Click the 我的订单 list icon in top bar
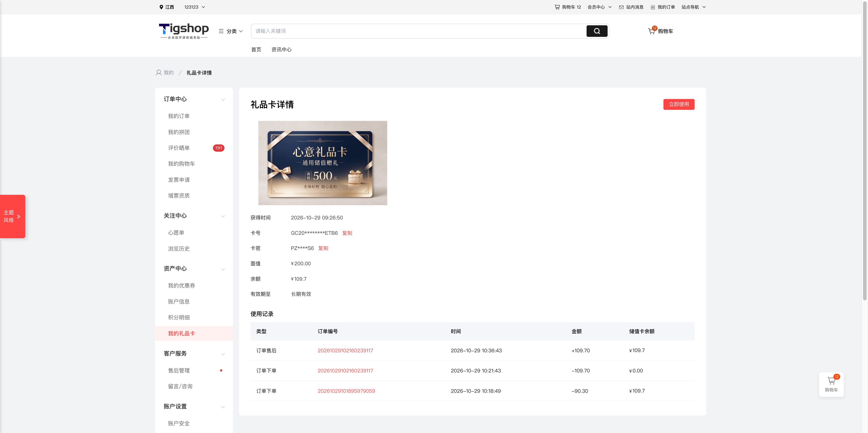The height and width of the screenshot is (433, 868). [x=653, y=7]
